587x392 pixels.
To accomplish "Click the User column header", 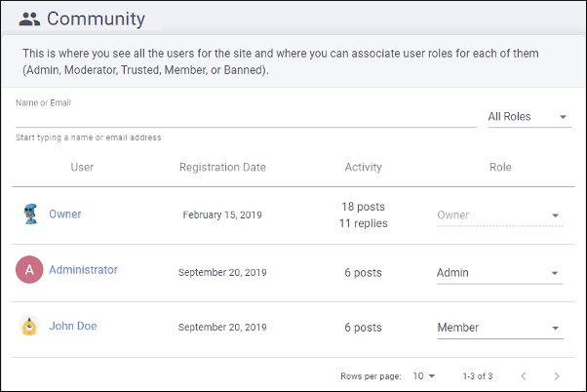I will tap(82, 167).
